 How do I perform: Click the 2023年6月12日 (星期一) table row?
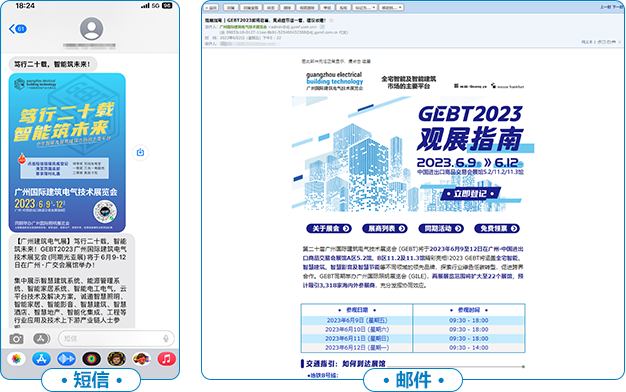(x=413, y=348)
